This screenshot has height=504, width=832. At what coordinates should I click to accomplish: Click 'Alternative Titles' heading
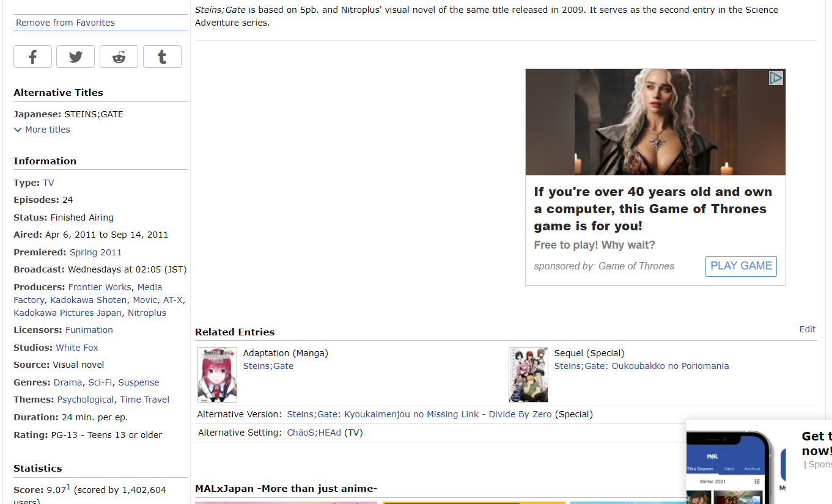58,93
